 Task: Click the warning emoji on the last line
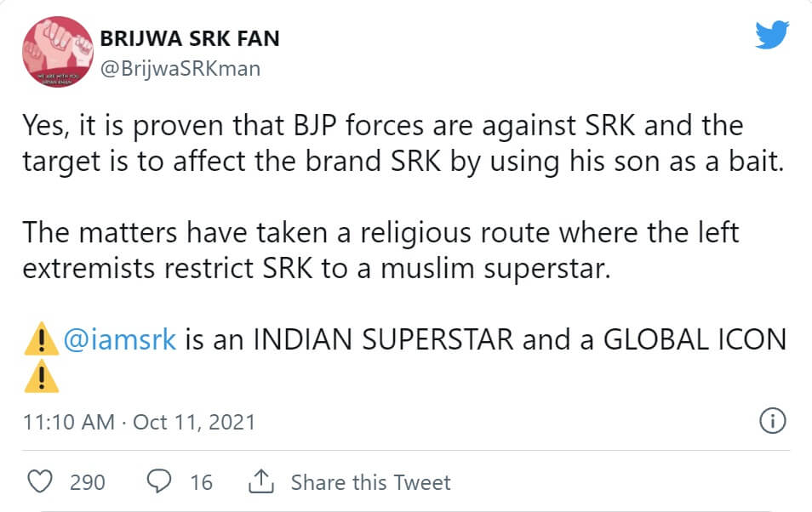[42, 375]
